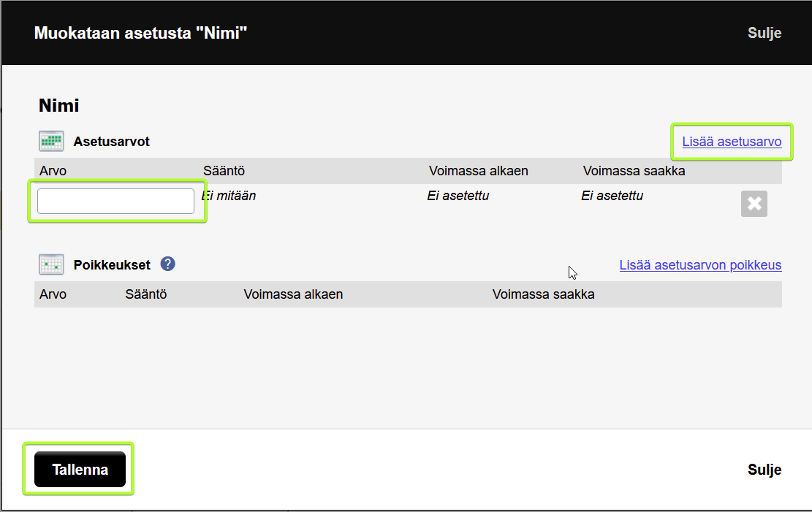Click the Sääntö header in Poikkeukset table
Image resolution: width=812 pixels, height=512 pixels.
tap(146, 294)
